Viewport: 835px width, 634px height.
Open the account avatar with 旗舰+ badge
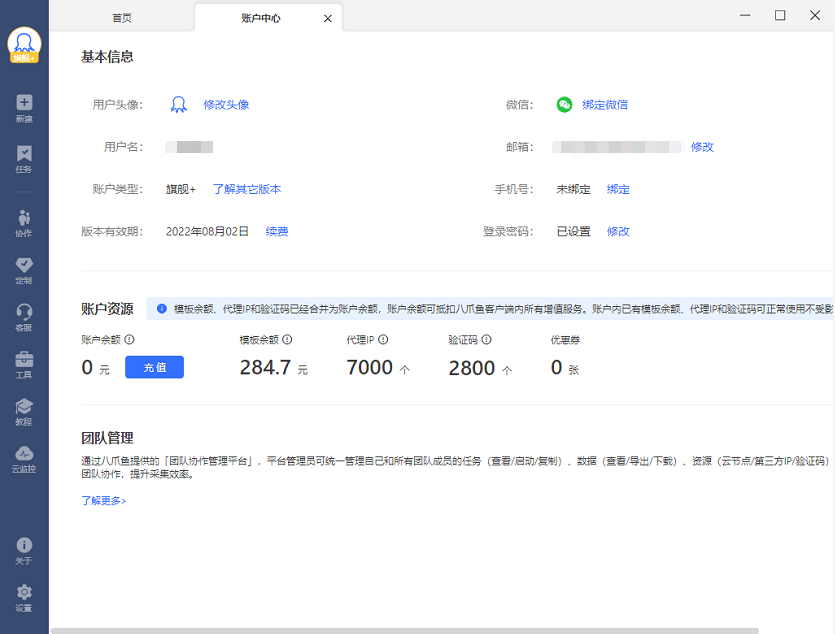coord(24,45)
